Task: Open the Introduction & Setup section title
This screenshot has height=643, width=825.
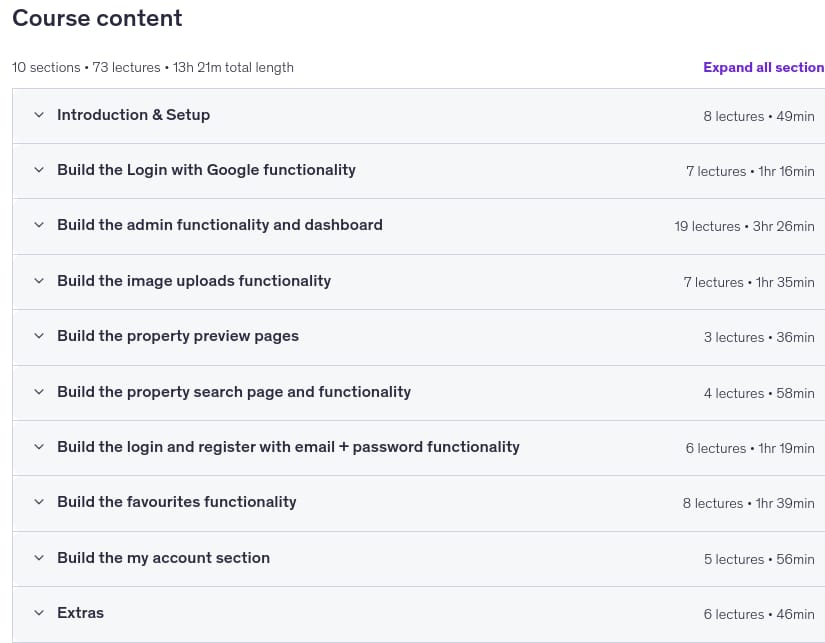Action: [x=134, y=115]
